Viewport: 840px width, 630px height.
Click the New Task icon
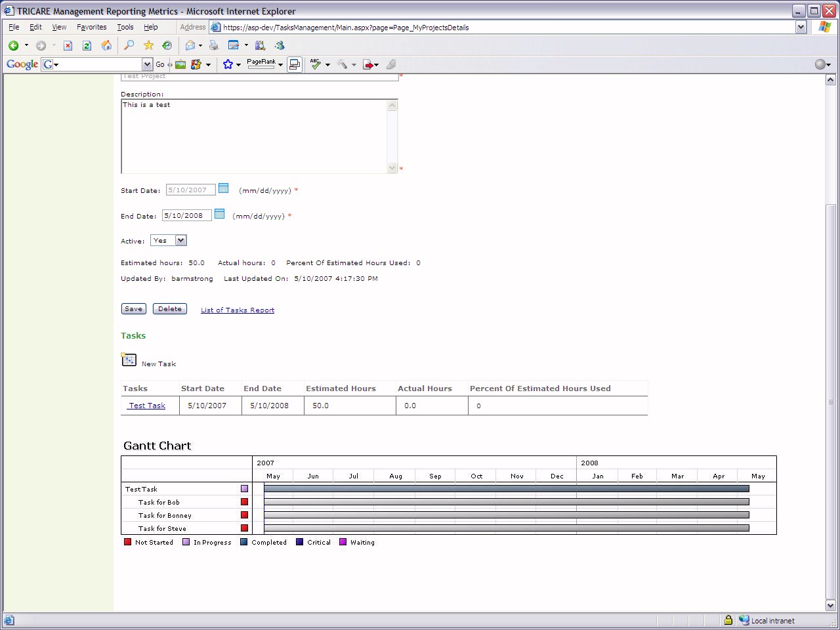[129, 360]
